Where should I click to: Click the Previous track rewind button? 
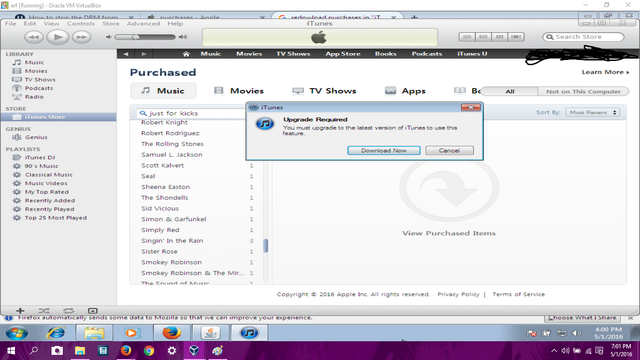[34, 37]
